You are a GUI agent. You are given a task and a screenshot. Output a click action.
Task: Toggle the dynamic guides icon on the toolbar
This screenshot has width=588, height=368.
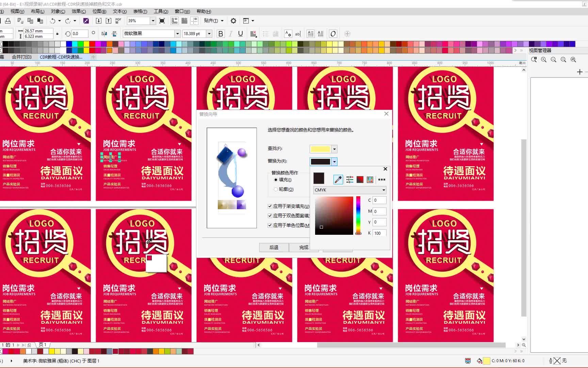click(194, 21)
